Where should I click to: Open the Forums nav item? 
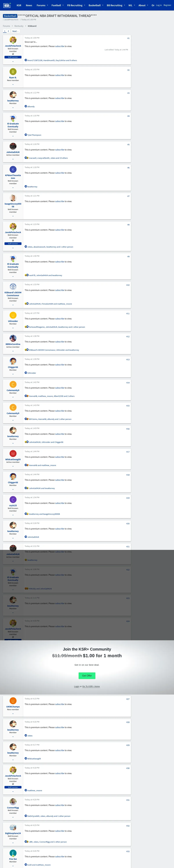[x=41, y=5]
